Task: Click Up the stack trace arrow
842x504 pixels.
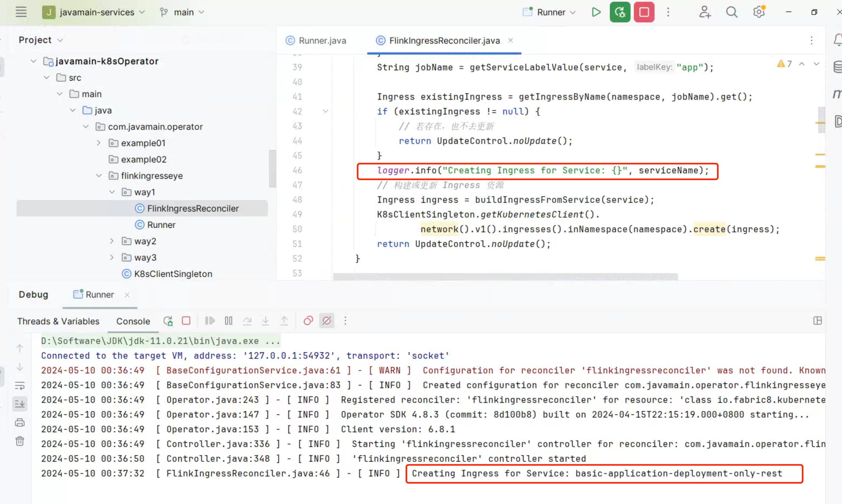Action: (x=20, y=348)
